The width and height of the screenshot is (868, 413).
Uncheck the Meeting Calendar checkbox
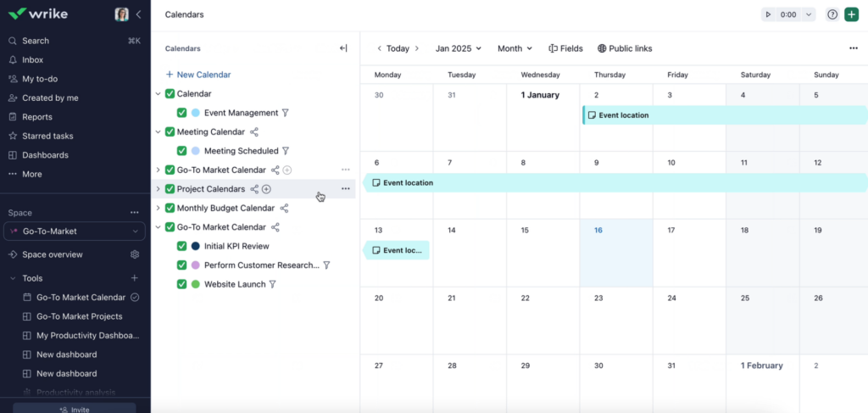tap(170, 131)
